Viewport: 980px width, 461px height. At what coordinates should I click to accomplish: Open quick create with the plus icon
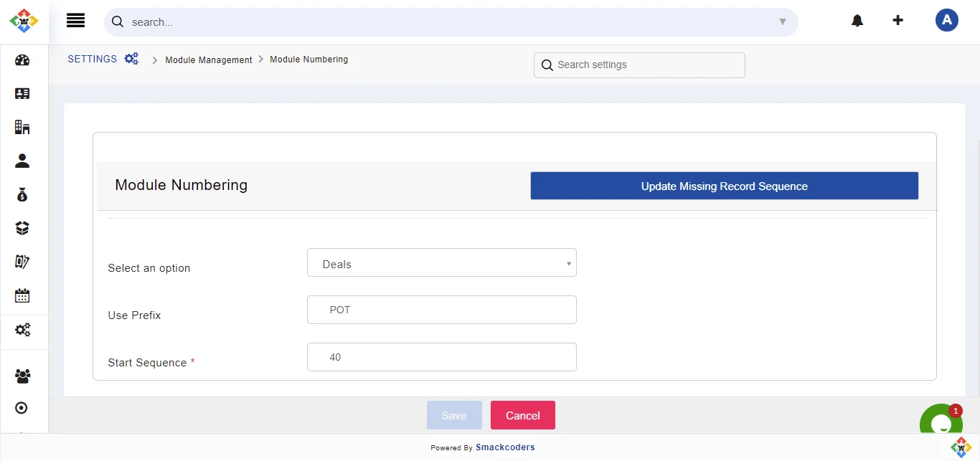coord(898,20)
